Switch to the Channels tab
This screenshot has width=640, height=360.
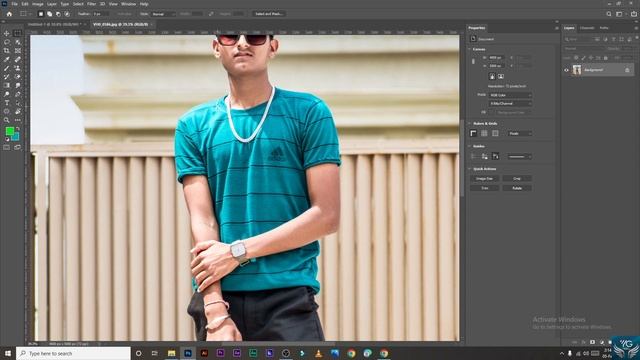pyautogui.click(x=587, y=28)
